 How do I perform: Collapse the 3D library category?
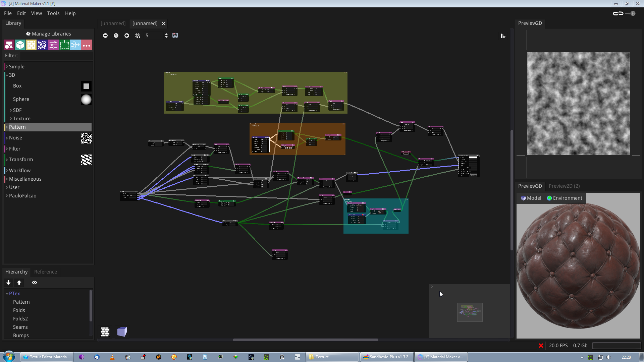click(x=7, y=75)
